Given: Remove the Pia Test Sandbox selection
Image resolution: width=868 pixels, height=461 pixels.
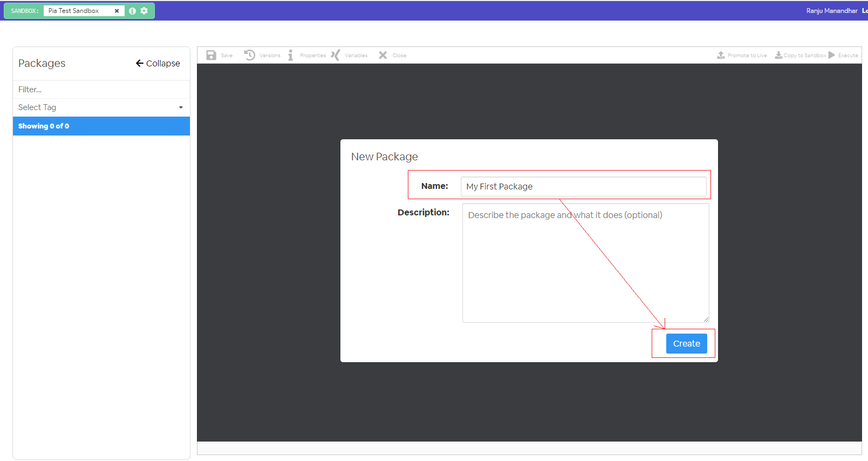Looking at the screenshot, I should click(117, 11).
